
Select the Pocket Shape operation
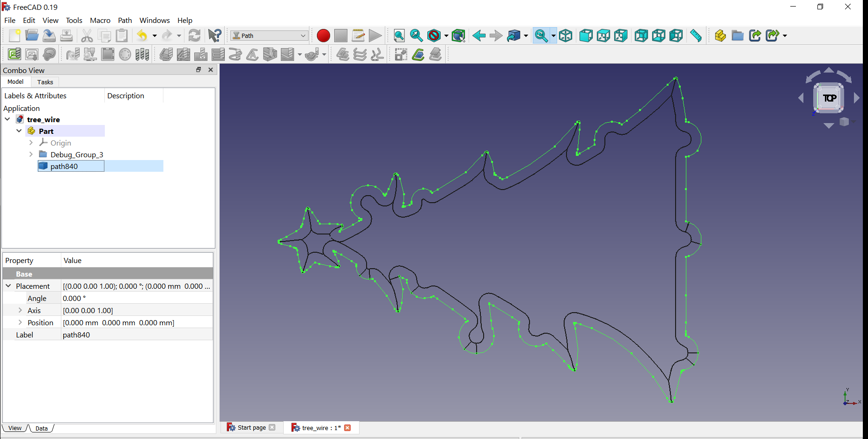pyautogui.click(x=184, y=54)
